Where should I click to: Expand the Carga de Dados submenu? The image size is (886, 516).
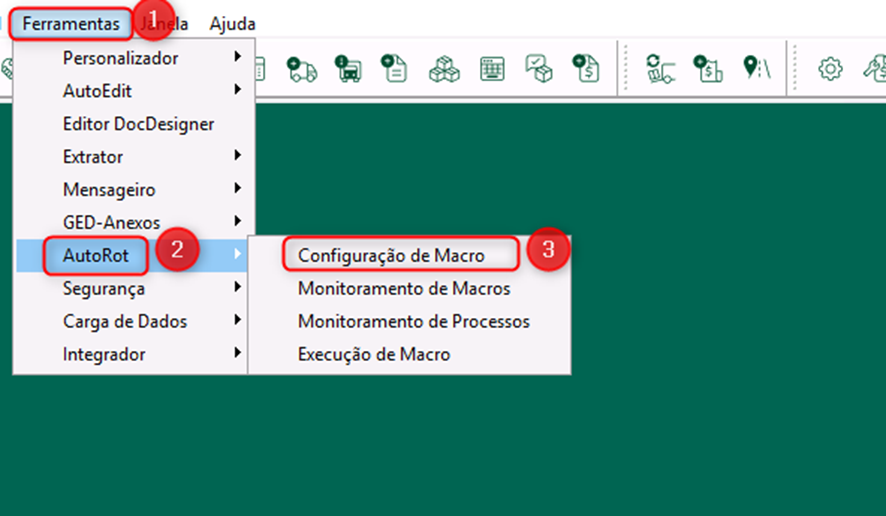pyautogui.click(x=134, y=321)
